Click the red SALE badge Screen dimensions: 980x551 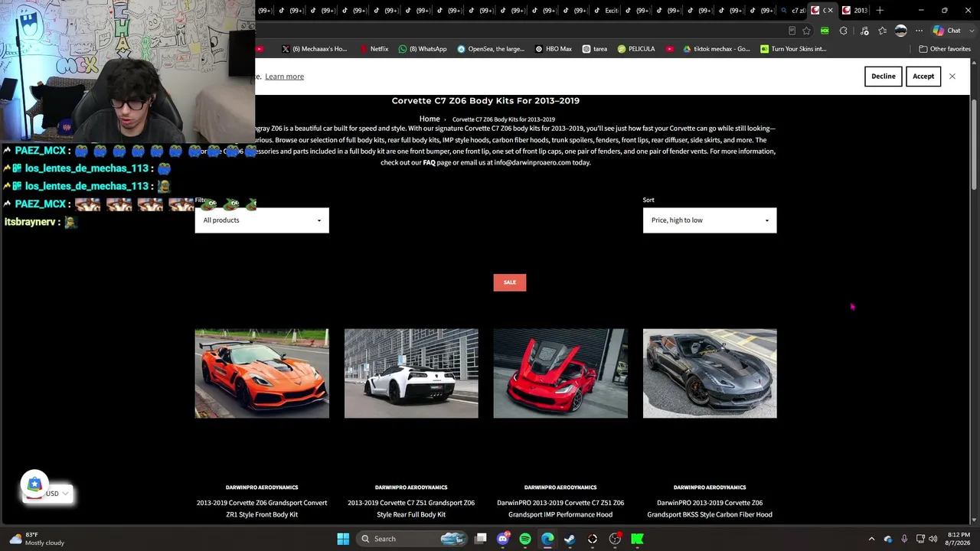pos(510,282)
